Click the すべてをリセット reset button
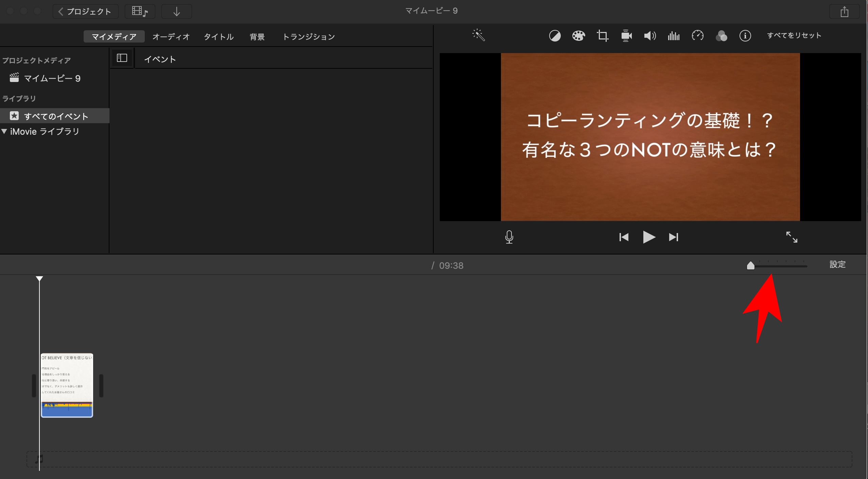 point(794,35)
